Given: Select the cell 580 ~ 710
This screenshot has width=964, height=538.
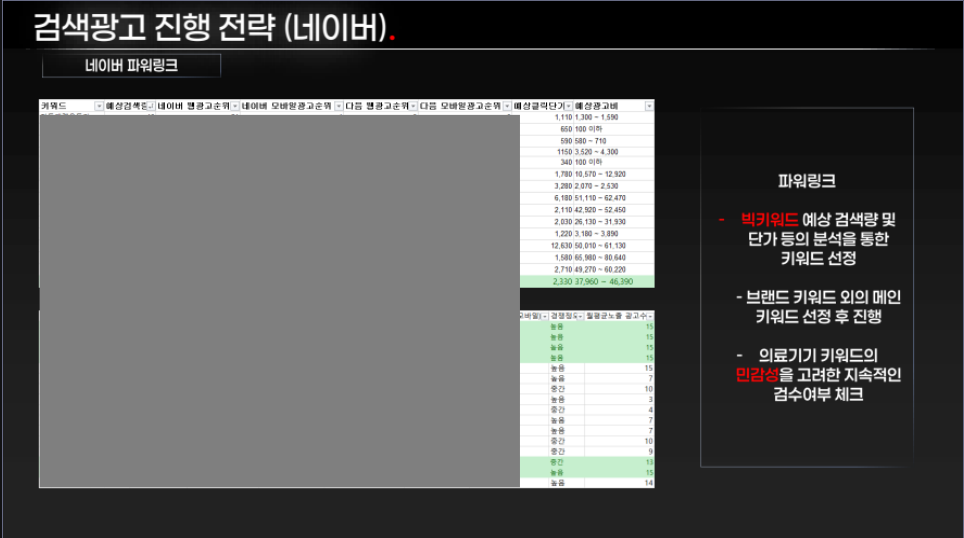Looking at the screenshot, I should pyautogui.click(x=590, y=141).
